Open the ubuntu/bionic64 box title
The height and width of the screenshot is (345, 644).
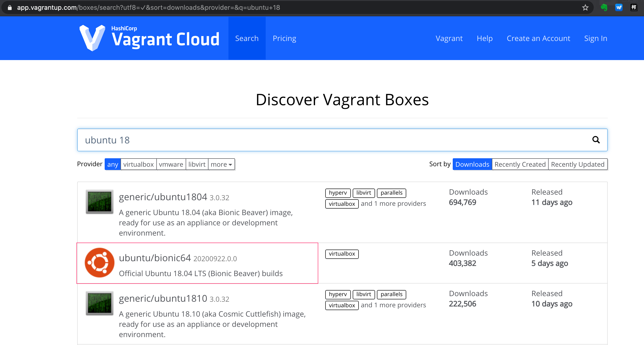(155, 258)
